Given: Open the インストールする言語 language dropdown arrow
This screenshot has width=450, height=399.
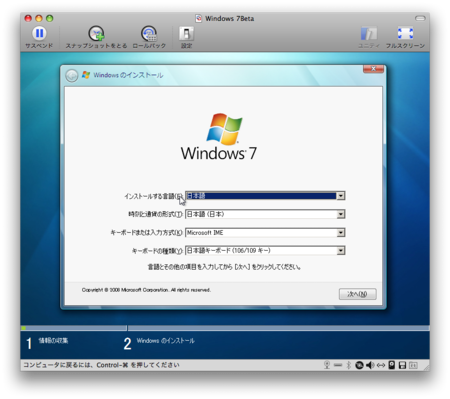Looking at the screenshot, I should tap(341, 196).
